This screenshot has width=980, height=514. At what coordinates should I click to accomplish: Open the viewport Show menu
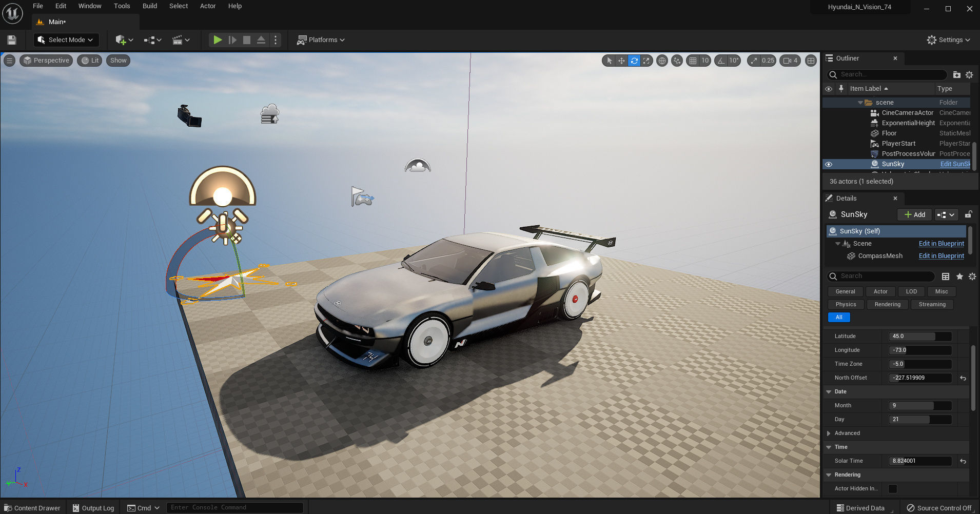pyautogui.click(x=118, y=61)
